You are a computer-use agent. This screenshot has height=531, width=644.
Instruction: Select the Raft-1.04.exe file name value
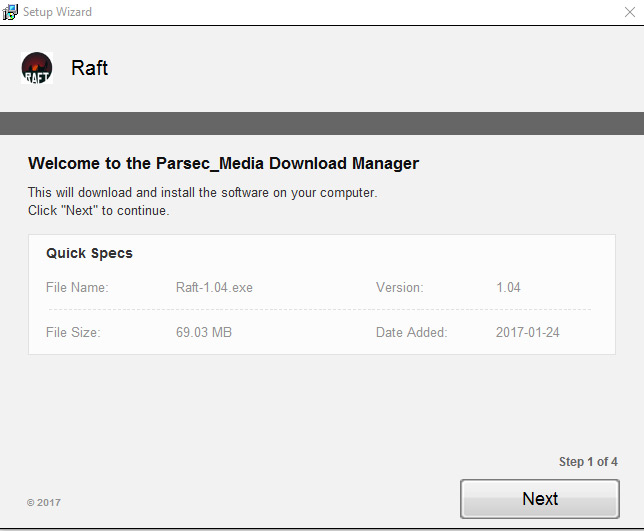pyautogui.click(x=214, y=287)
